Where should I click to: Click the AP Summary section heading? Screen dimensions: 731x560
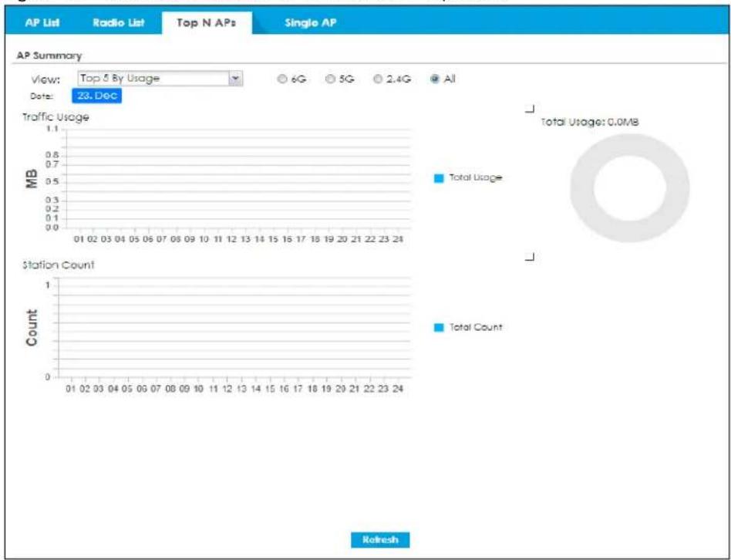49,56
